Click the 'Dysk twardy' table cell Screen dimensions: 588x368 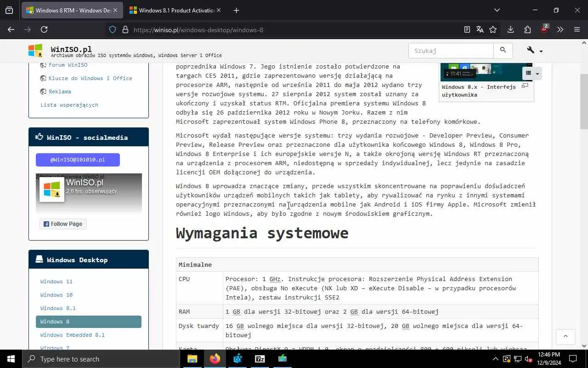(199, 330)
